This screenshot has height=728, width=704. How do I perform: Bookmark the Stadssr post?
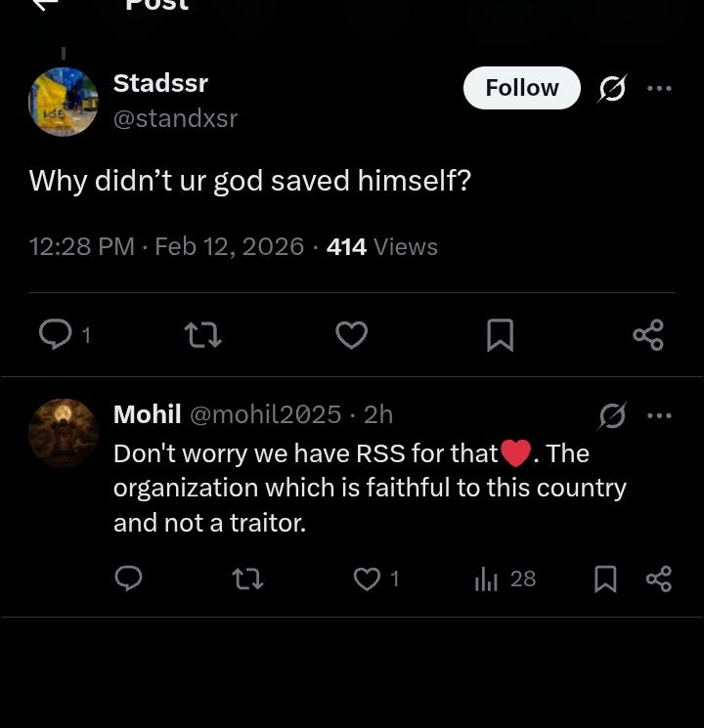[x=500, y=335]
